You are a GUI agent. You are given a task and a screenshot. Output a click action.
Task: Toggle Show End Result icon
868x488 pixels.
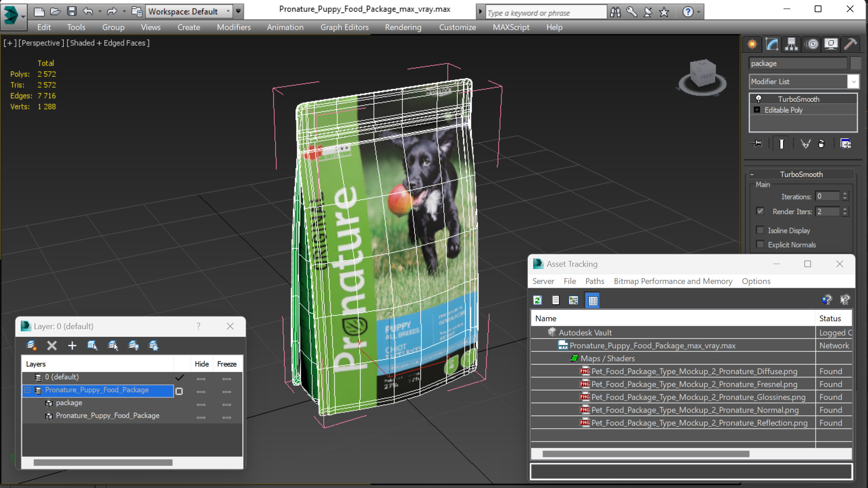[781, 144]
